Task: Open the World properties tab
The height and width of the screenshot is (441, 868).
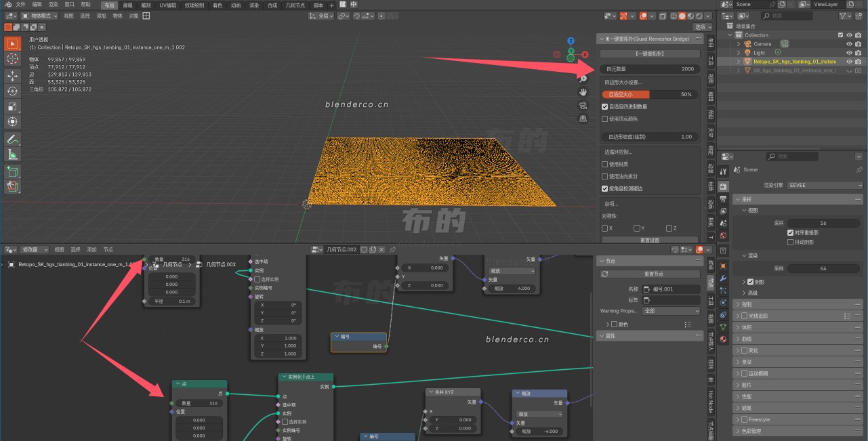Action: click(x=723, y=236)
